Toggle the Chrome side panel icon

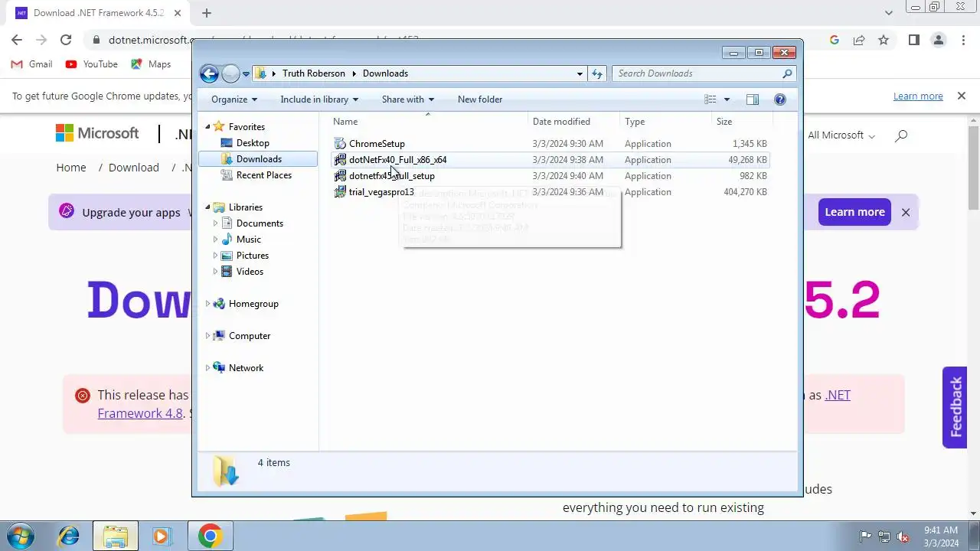(x=913, y=40)
